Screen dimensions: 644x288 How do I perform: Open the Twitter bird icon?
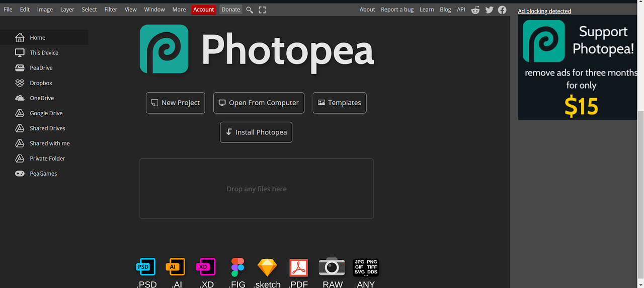click(489, 10)
